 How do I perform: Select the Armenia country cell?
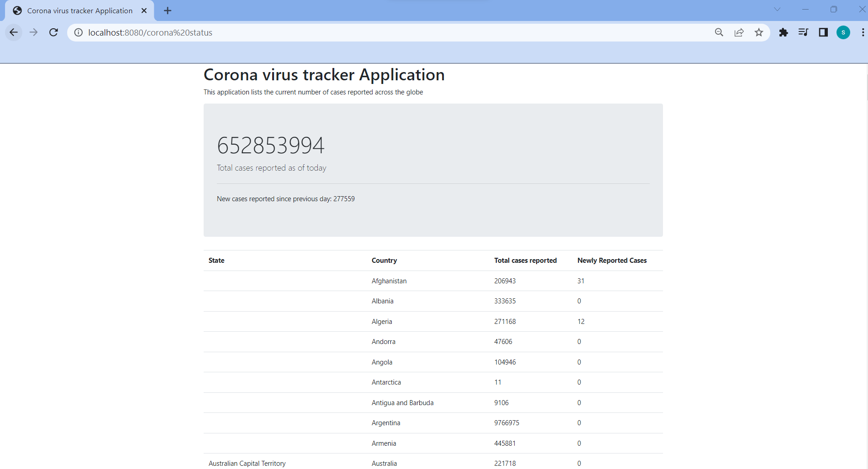point(384,443)
